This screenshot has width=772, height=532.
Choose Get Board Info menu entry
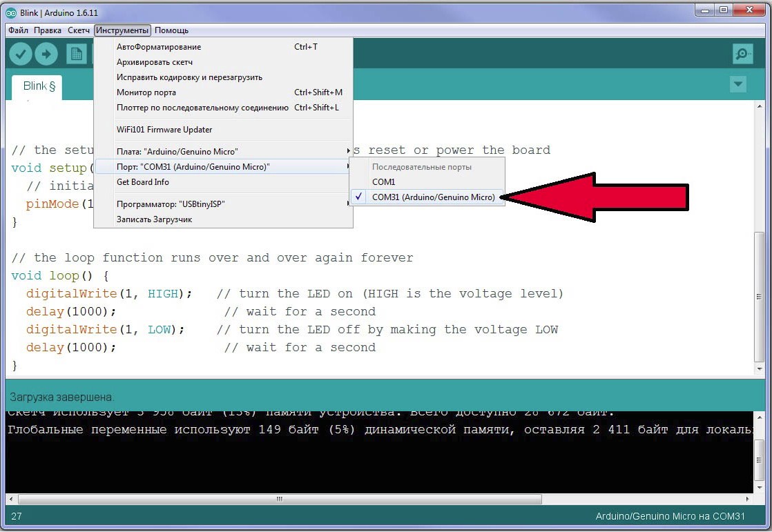(x=142, y=182)
